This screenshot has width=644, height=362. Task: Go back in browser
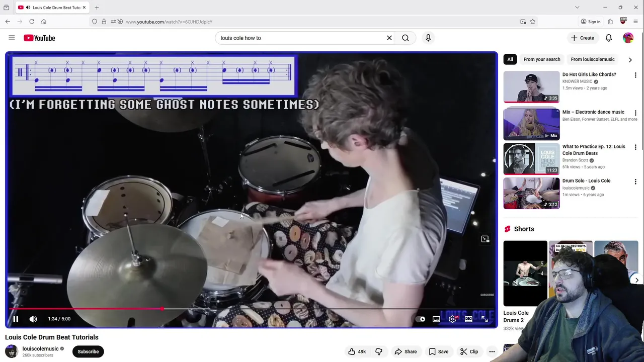coord(8,22)
